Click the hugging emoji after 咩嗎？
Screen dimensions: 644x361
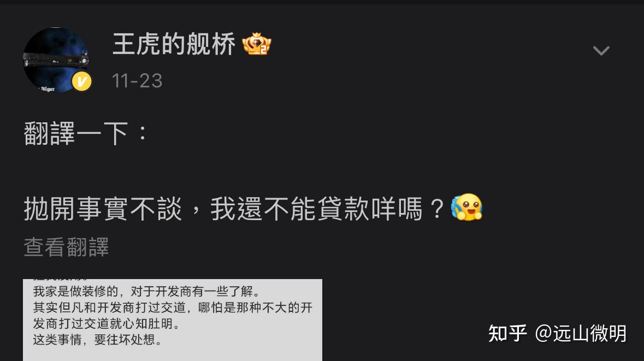[x=466, y=208]
